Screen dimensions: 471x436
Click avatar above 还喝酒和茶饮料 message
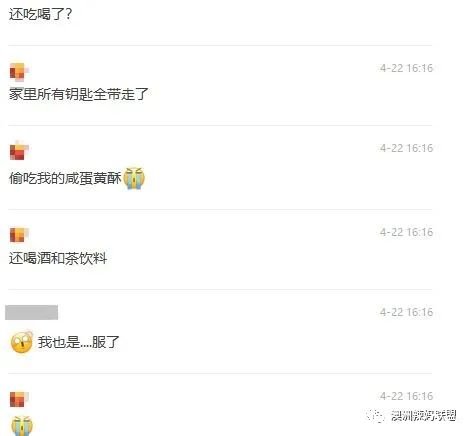18,235
